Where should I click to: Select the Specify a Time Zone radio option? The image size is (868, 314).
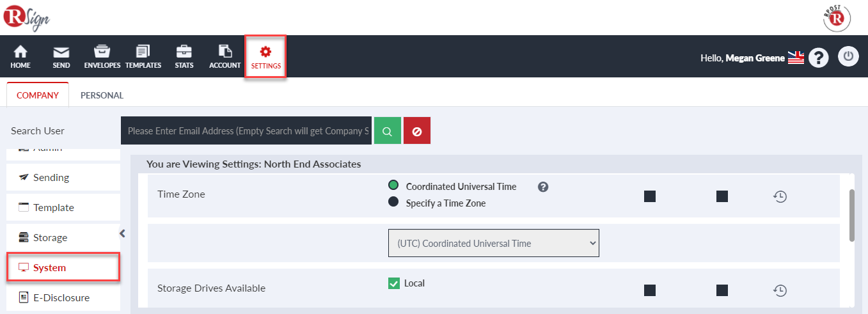pyautogui.click(x=394, y=202)
